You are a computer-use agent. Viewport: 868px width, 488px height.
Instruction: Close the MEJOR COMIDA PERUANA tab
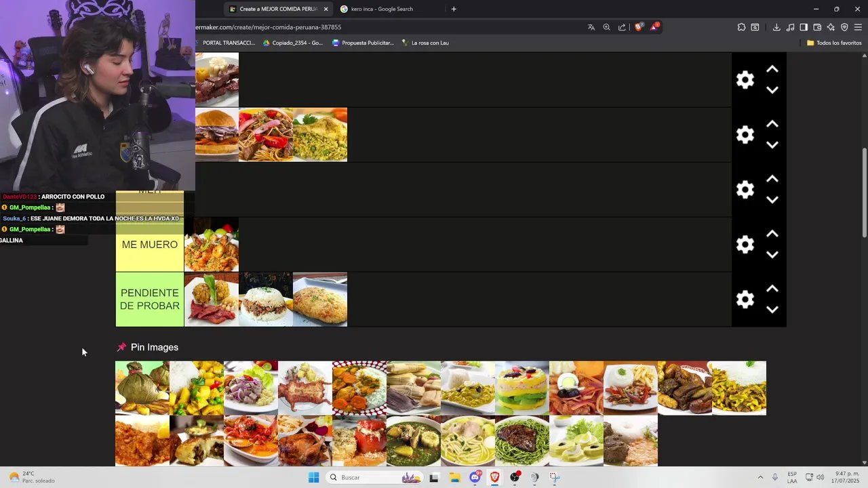click(x=325, y=9)
